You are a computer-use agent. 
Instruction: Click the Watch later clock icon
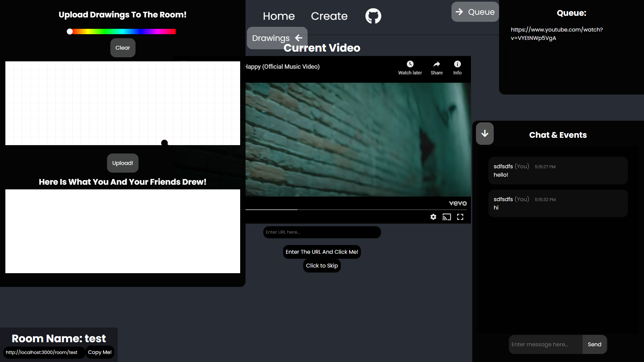[410, 64]
